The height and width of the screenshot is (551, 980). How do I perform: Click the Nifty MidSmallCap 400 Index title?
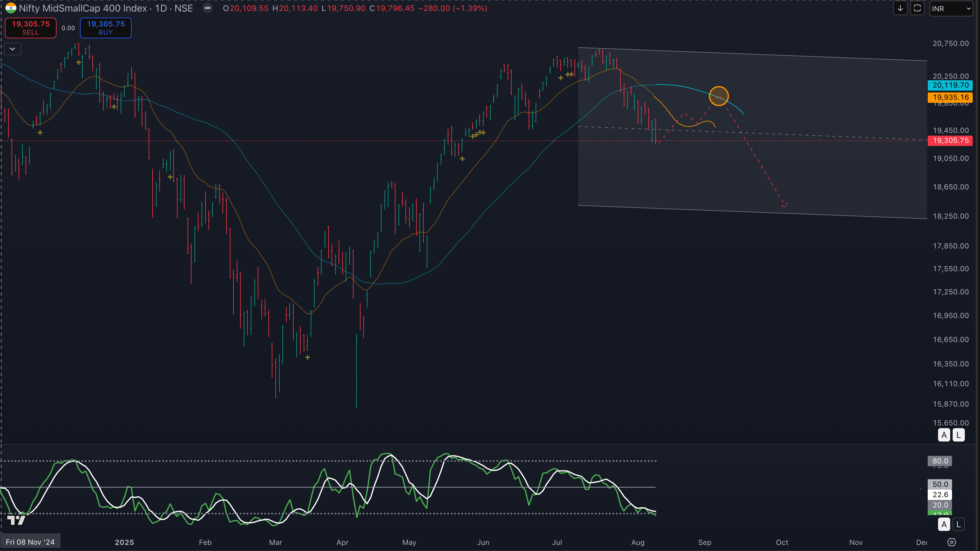(83, 8)
